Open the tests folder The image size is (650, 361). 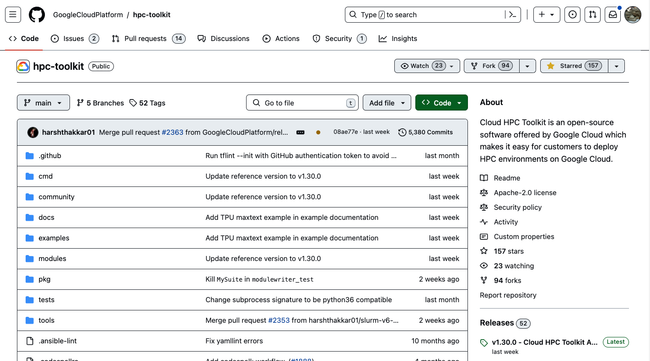(x=46, y=300)
